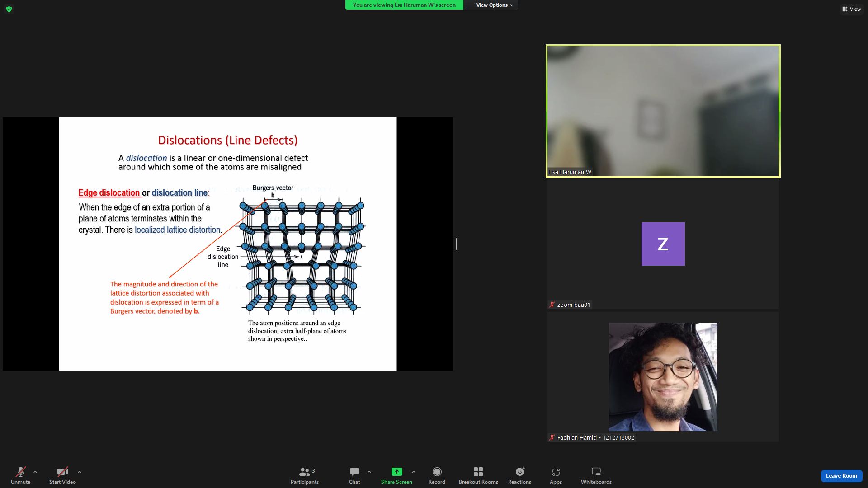Click the purple Z avatar
The image size is (868, 488).
[663, 244]
